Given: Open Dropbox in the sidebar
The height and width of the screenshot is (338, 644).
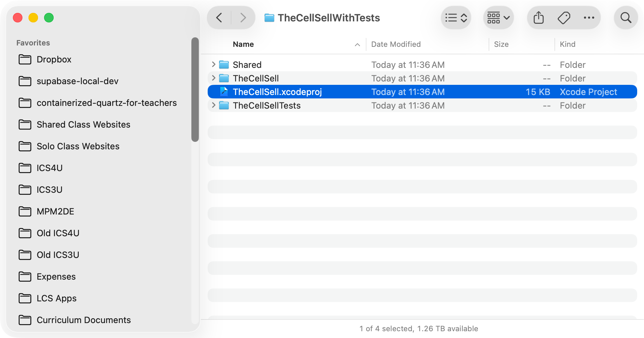Looking at the screenshot, I should pyautogui.click(x=54, y=59).
